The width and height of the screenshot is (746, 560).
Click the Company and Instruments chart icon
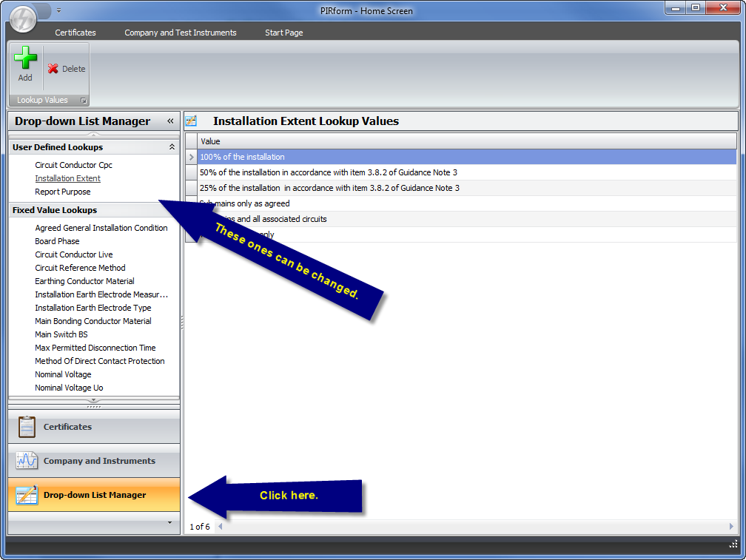coord(27,461)
